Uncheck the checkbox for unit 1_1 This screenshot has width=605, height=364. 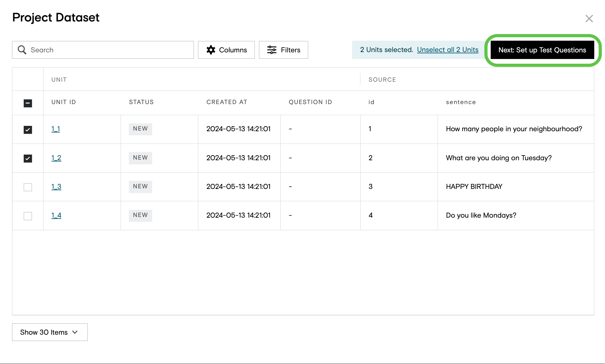[28, 130]
